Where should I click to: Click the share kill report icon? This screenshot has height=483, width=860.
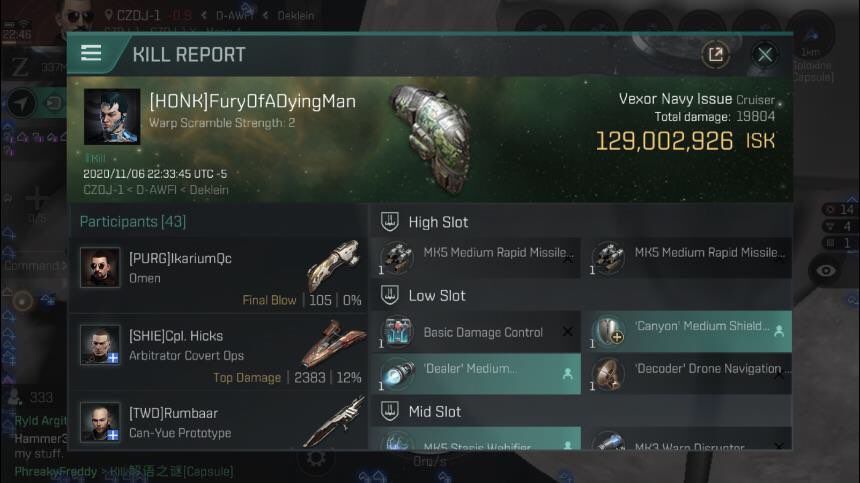point(715,54)
